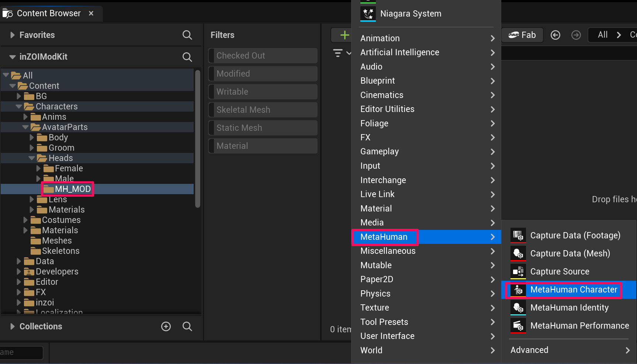Screen dimensions: 637x364
Task: Expand the Female folder in Heads
Action: (38, 168)
